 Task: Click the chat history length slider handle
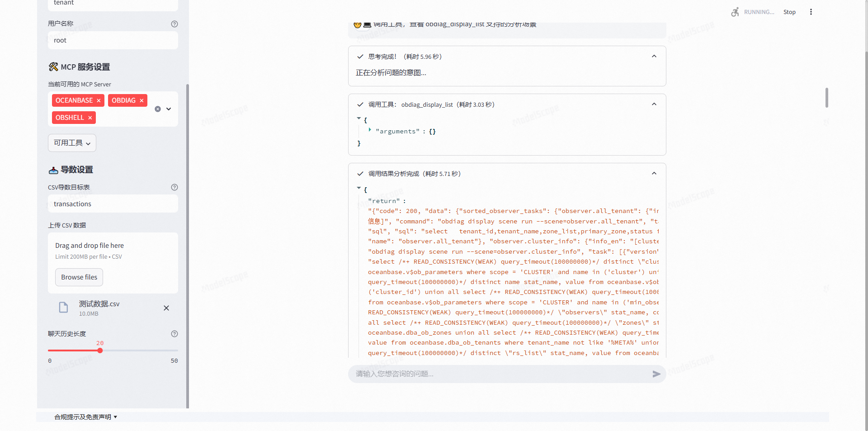100,350
